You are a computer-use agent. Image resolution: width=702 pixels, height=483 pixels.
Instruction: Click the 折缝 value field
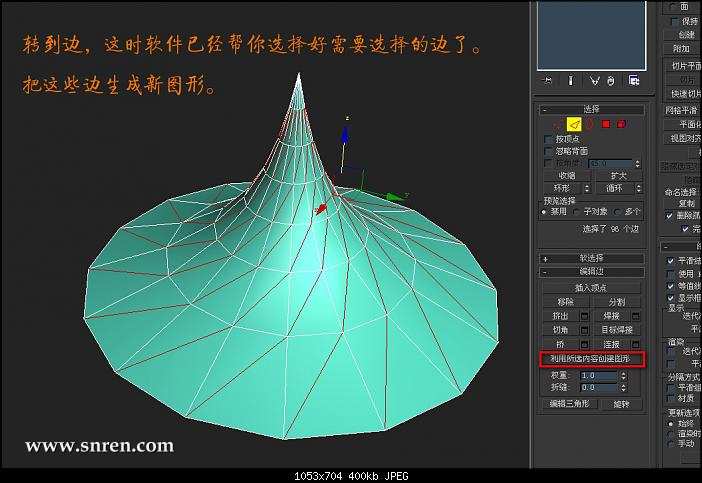point(599,388)
